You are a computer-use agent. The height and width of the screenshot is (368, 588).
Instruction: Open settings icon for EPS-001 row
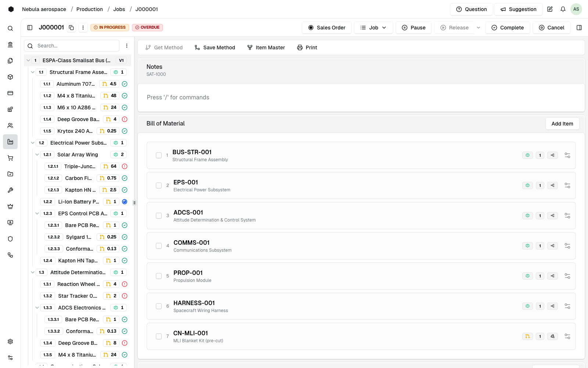(567, 185)
